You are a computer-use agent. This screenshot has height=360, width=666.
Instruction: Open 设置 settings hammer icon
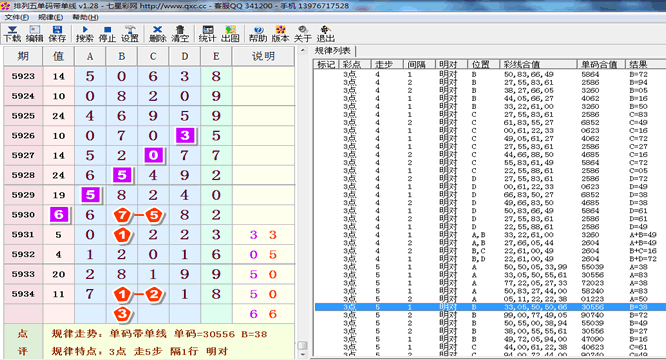130,34
